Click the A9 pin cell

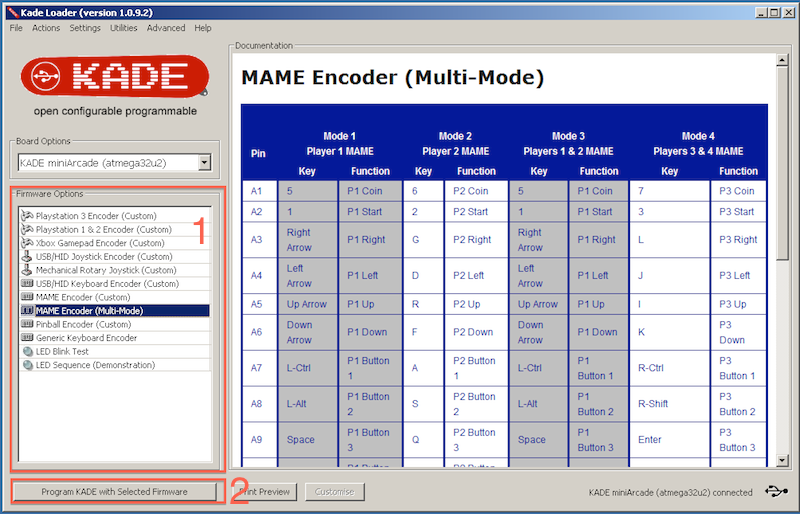click(x=260, y=439)
